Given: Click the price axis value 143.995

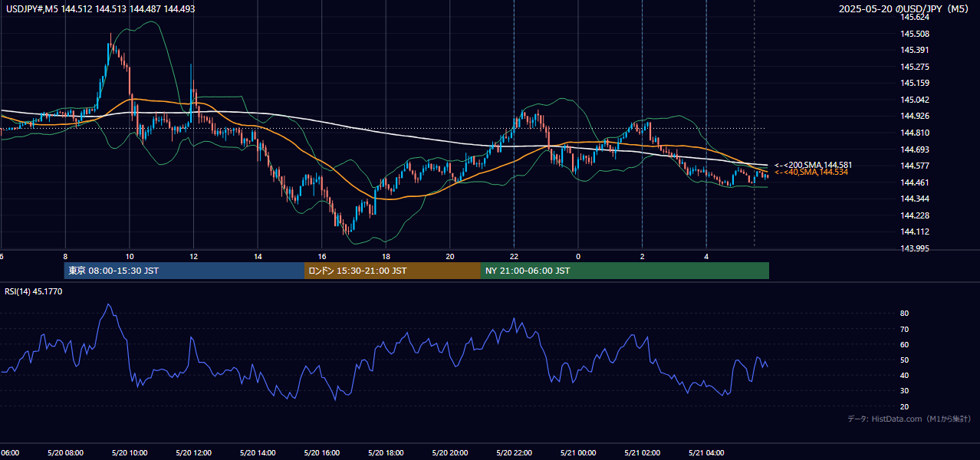Looking at the screenshot, I should 916,248.
